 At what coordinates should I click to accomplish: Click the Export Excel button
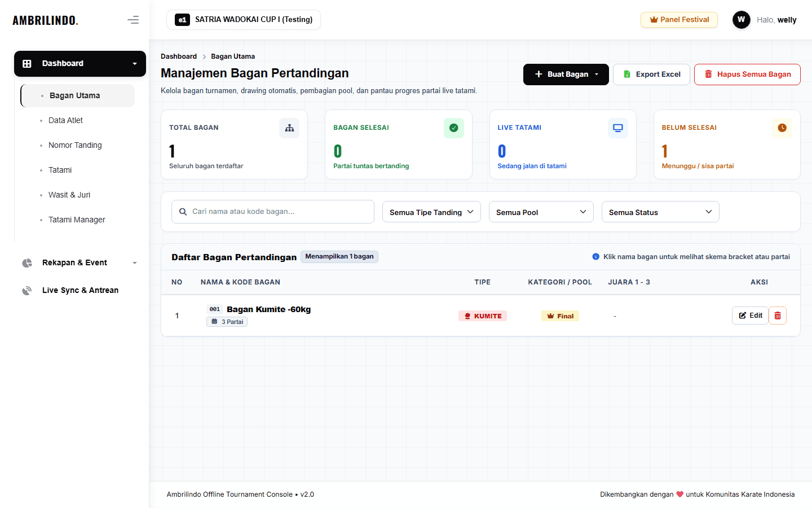point(651,75)
